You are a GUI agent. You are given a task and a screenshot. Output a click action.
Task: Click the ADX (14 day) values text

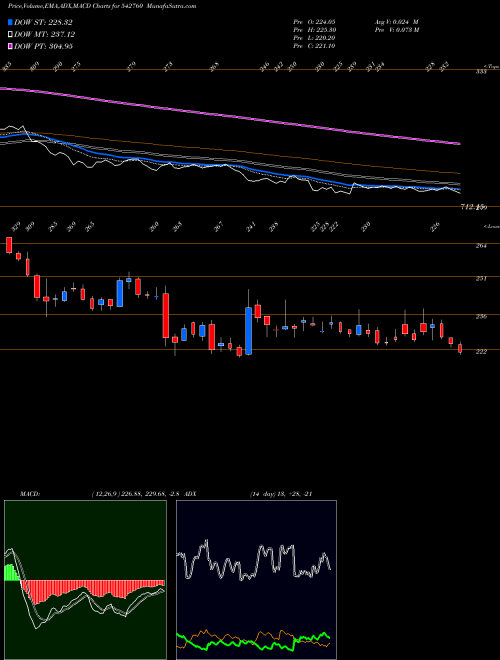[x=280, y=494]
